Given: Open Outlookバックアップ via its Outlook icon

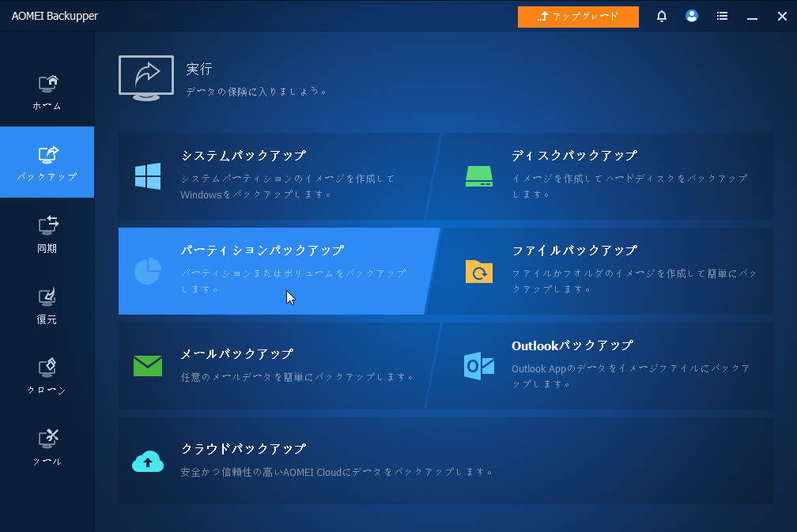Looking at the screenshot, I should 478,365.
